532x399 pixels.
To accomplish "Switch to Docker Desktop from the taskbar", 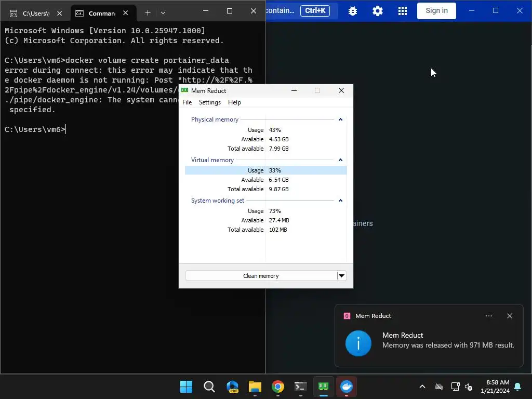I will [x=347, y=387].
